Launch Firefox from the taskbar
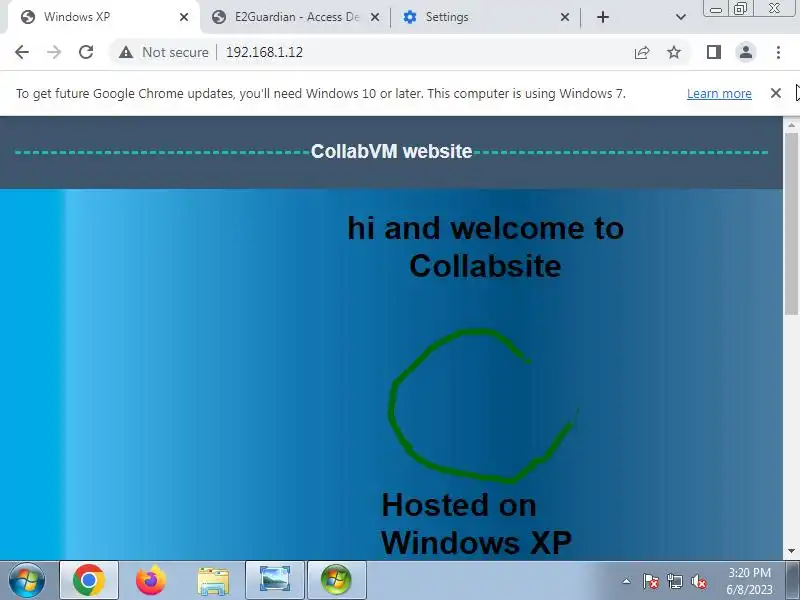 [151, 580]
